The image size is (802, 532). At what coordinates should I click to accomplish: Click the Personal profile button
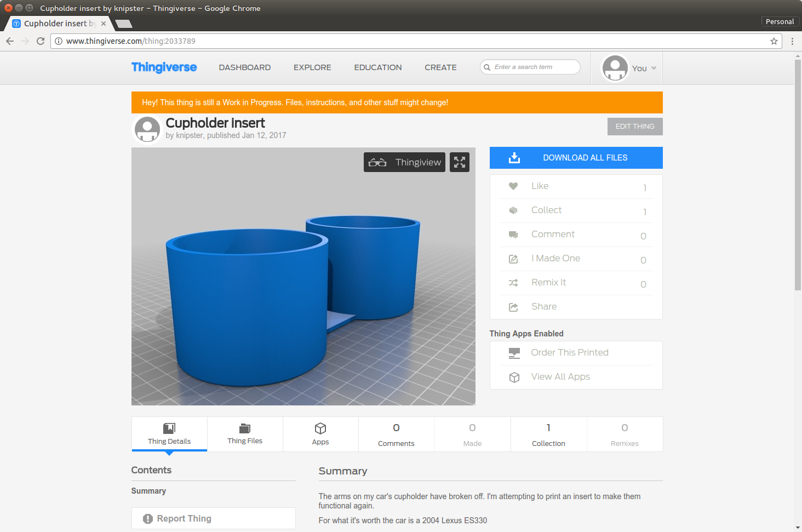[x=780, y=21]
